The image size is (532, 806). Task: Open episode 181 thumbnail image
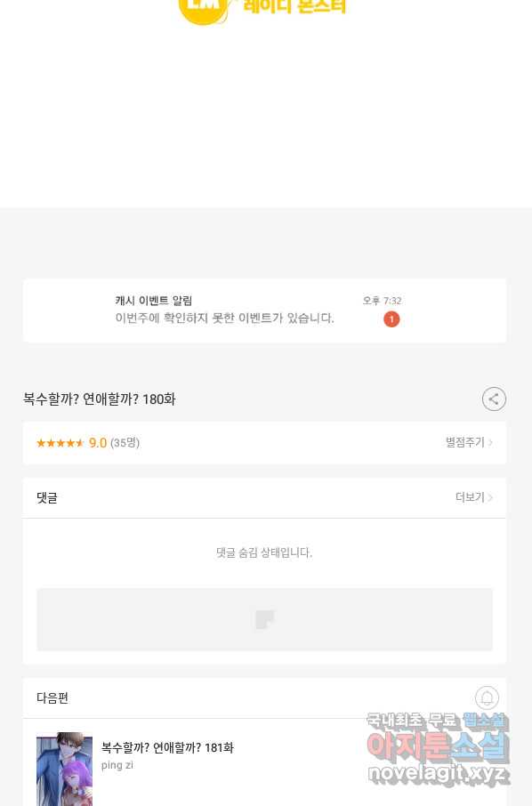coord(64,769)
